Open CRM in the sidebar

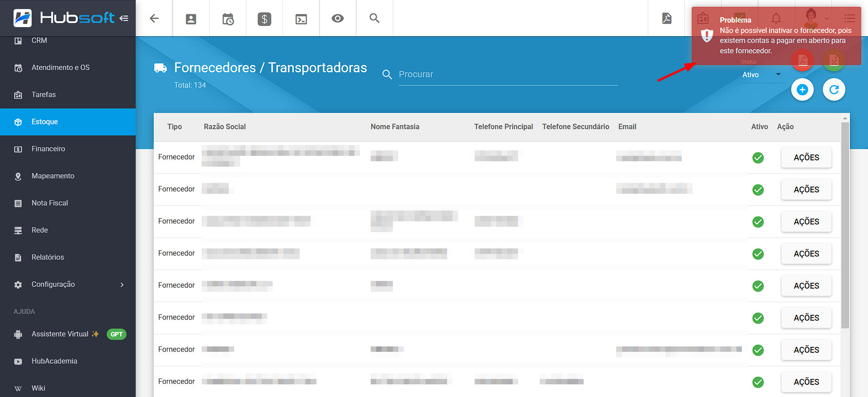[68, 41]
